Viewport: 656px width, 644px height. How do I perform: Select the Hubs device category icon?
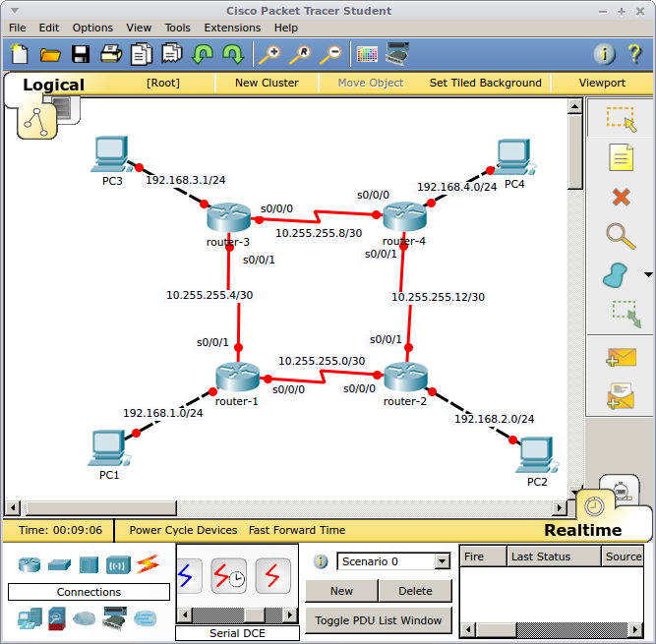tap(89, 565)
